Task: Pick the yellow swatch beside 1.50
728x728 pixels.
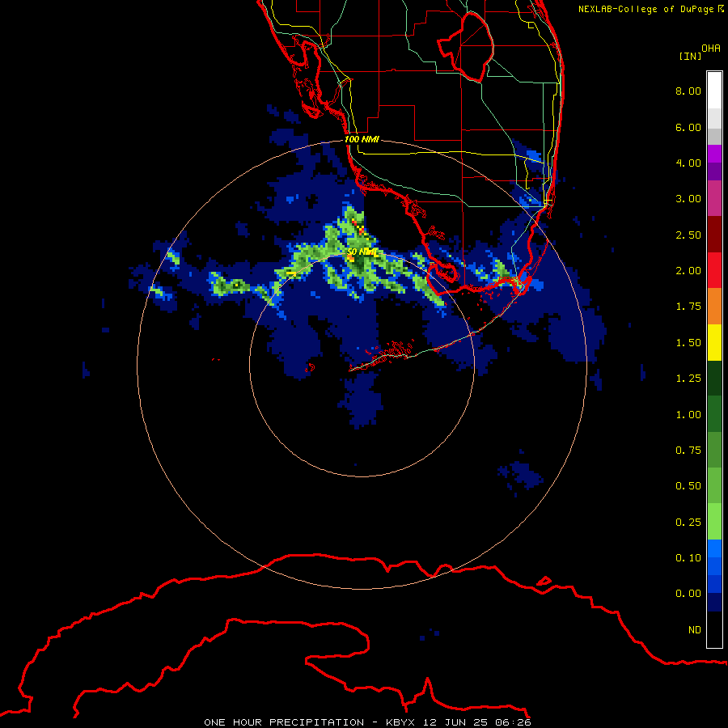Action: coord(714,342)
